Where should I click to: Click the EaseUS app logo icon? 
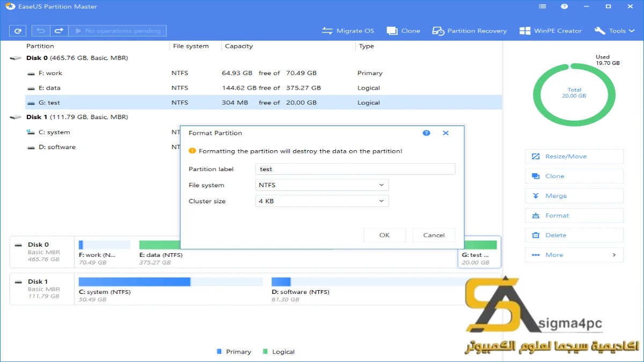coord(10,6)
